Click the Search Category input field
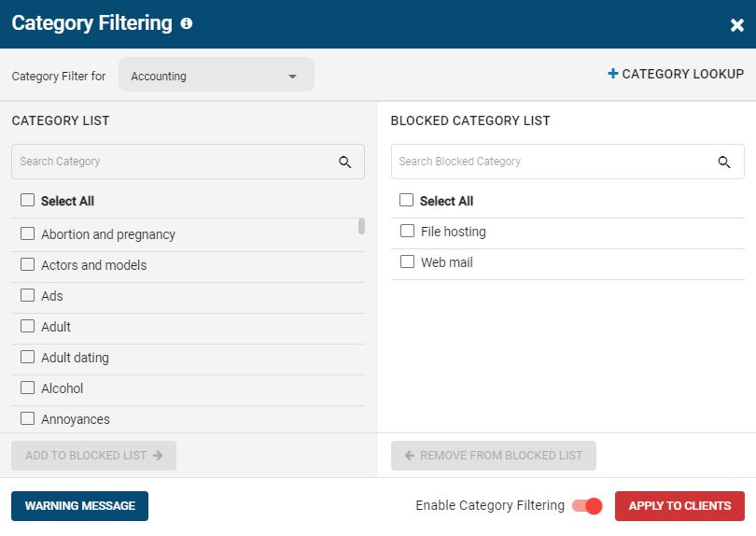756x536 pixels. [173, 162]
